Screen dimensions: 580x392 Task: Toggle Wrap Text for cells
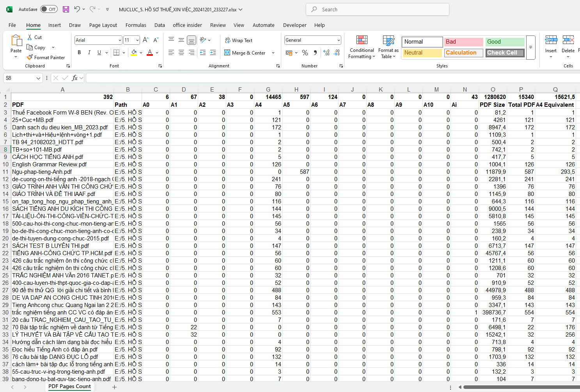click(x=239, y=40)
